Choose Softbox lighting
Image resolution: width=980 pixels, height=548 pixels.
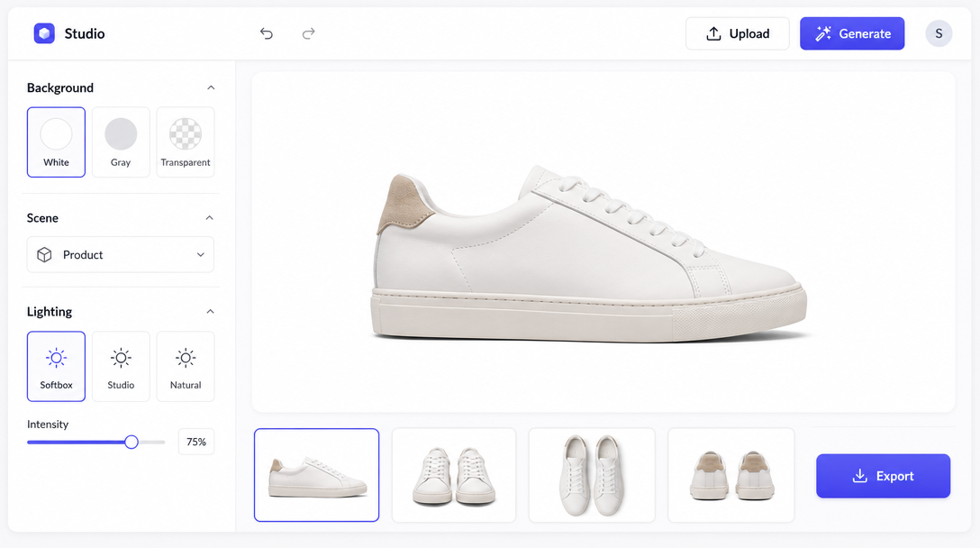coord(56,367)
